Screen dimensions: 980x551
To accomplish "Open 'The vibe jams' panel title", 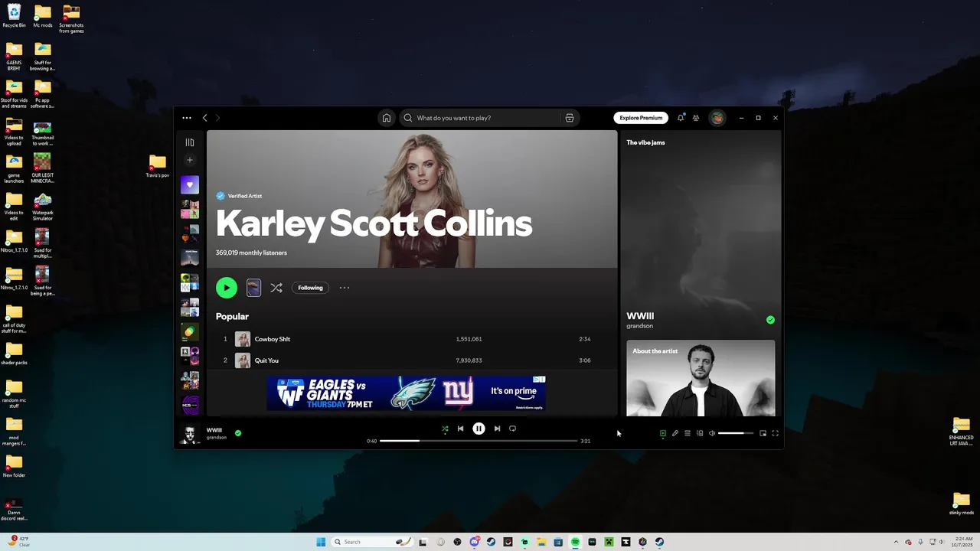I will point(645,142).
